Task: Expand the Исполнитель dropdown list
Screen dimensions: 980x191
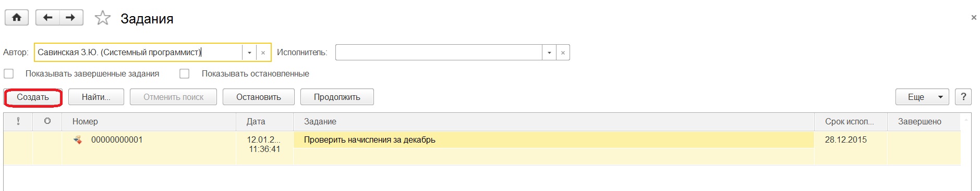Action: [x=549, y=53]
